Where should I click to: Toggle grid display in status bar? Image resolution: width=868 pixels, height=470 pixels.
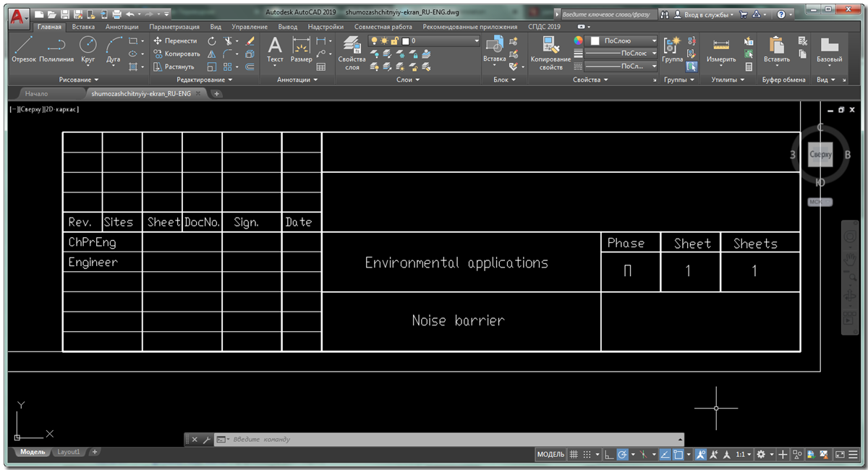[574, 455]
